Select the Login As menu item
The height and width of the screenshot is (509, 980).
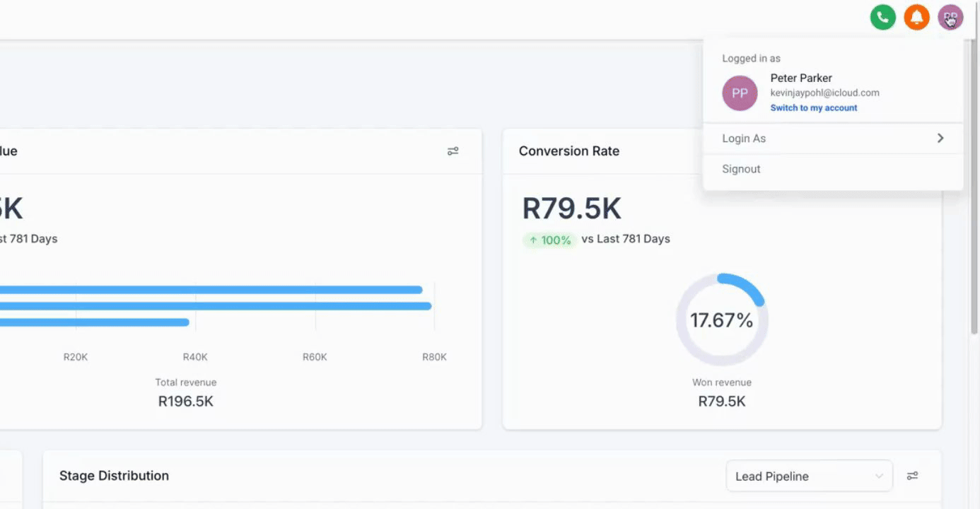(x=744, y=139)
